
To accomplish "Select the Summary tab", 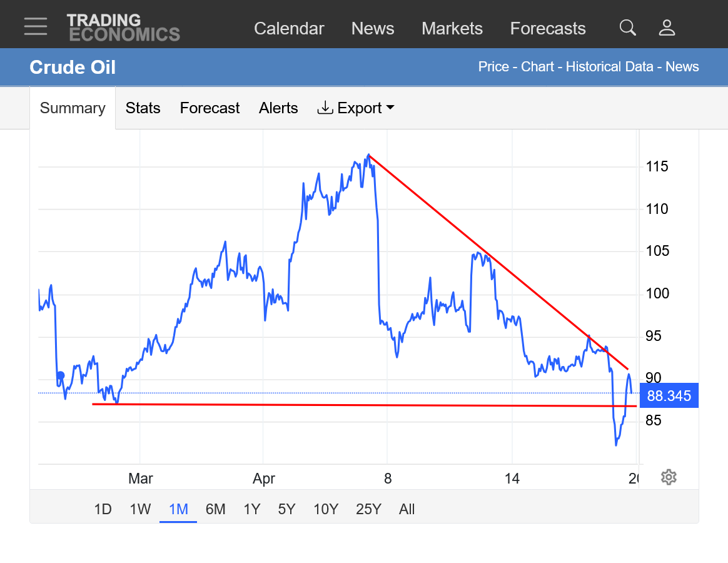I will [73, 108].
